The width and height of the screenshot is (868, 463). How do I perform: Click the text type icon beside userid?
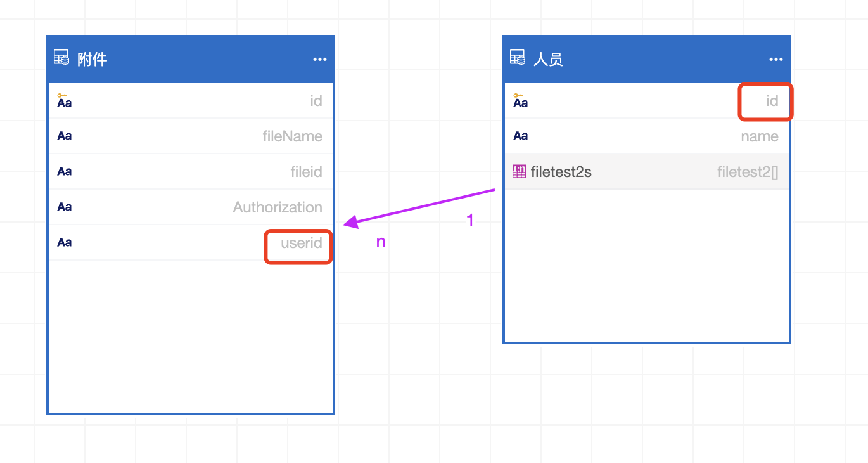click(64, 242)
